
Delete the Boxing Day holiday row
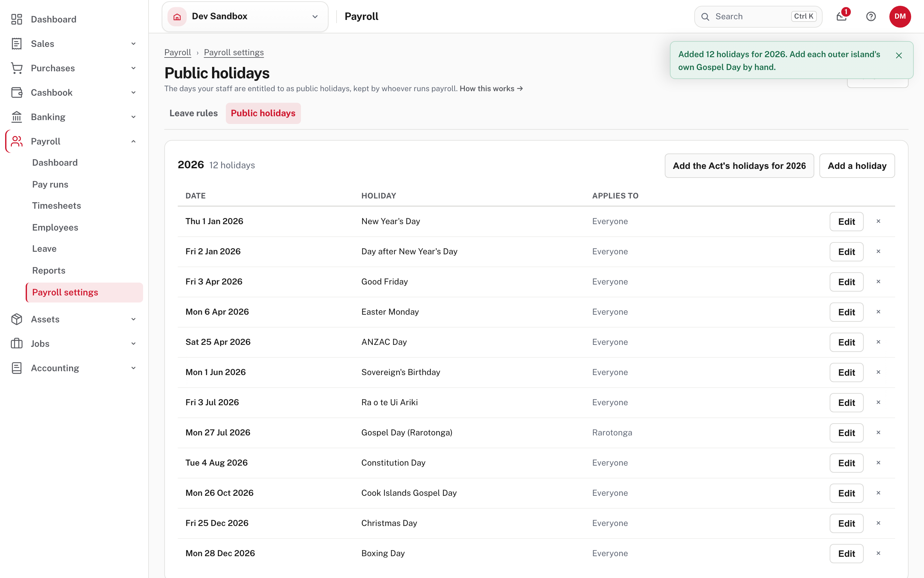[878, 554]
